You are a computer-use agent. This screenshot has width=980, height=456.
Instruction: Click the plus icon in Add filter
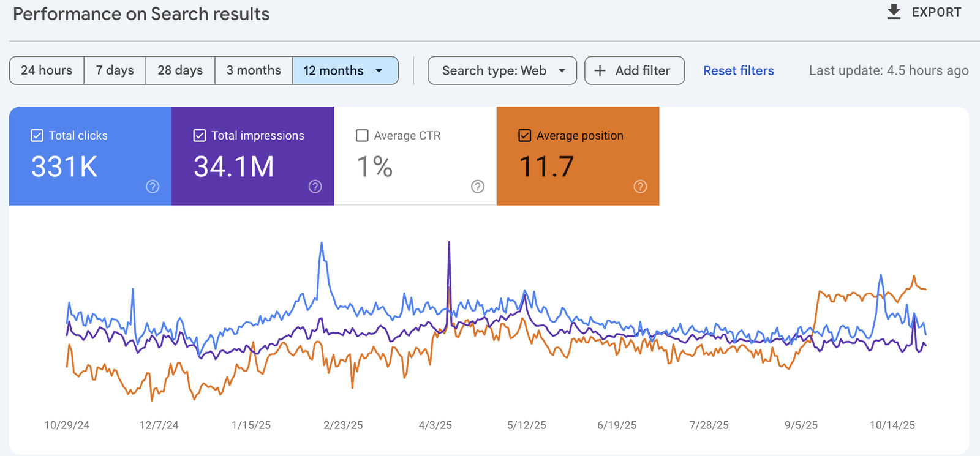click(x=600, y=71)
